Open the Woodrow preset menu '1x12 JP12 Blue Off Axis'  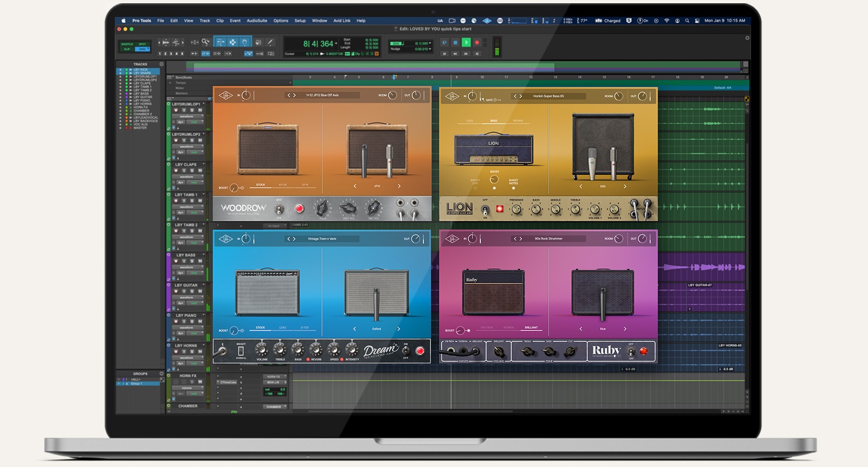[322, 95]
